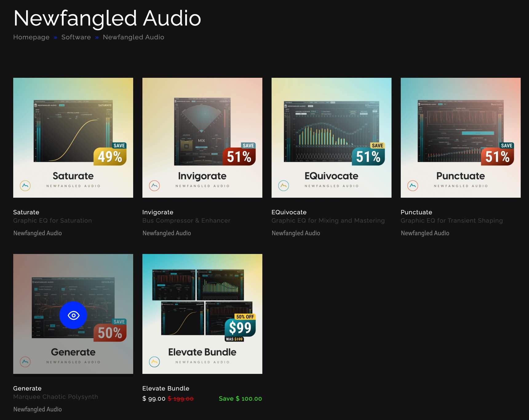This screenshot has height=420, width=529.
Task: Click the EQuivocate product thumbnail image
Action: coord(332,138)
